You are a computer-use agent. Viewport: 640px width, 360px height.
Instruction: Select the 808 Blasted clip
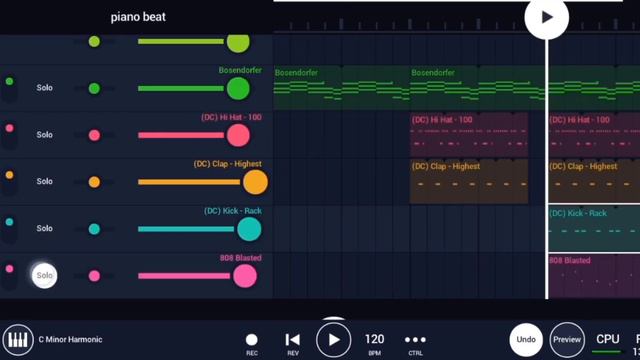pos(594,276)
